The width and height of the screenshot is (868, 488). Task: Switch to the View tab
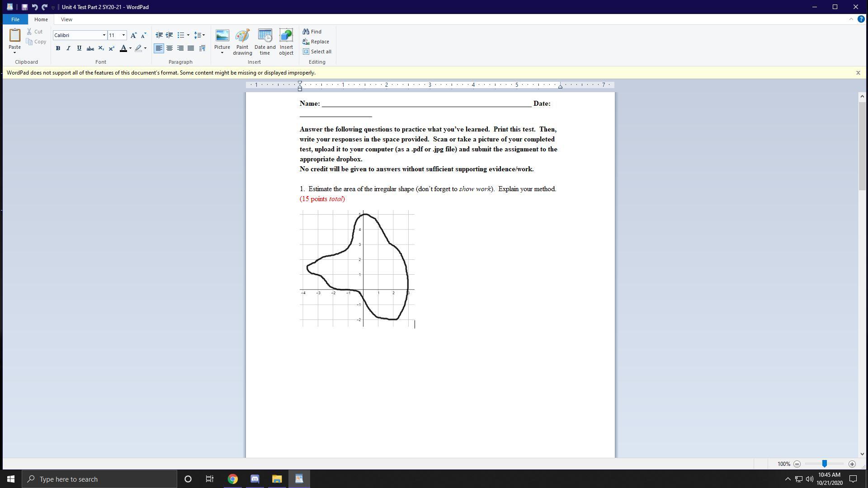tap(66, 19)
